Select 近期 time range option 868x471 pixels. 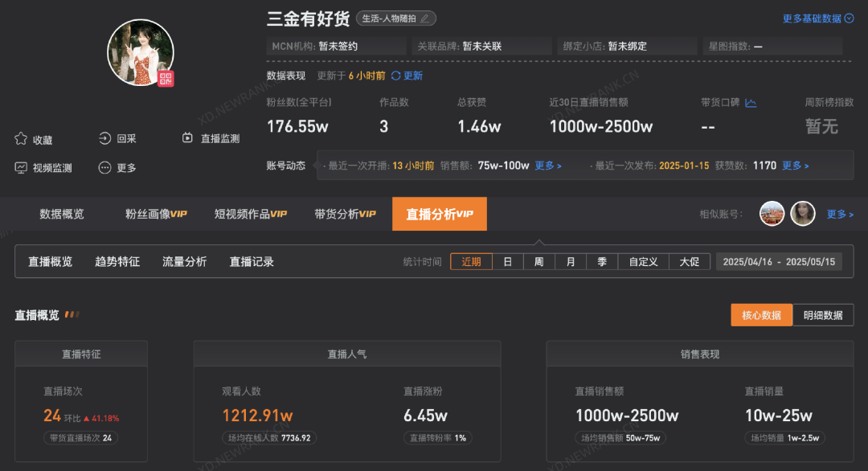[x=471, y=262]
